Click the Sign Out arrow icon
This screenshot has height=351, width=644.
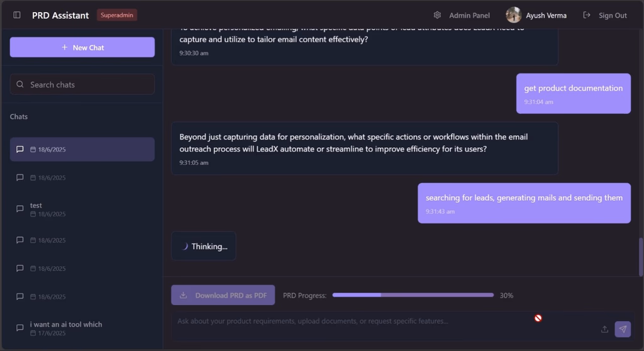coord(587,15)
